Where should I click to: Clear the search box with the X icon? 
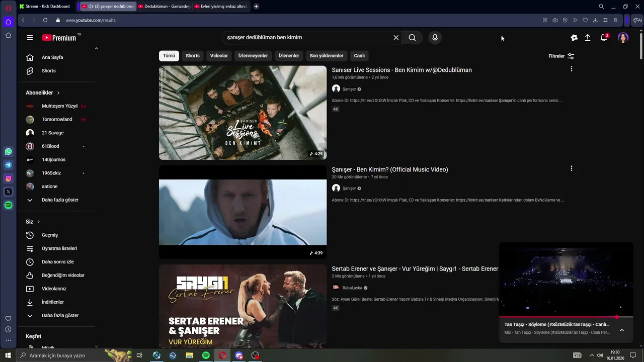pyautogui.click(x=396, y=38)
